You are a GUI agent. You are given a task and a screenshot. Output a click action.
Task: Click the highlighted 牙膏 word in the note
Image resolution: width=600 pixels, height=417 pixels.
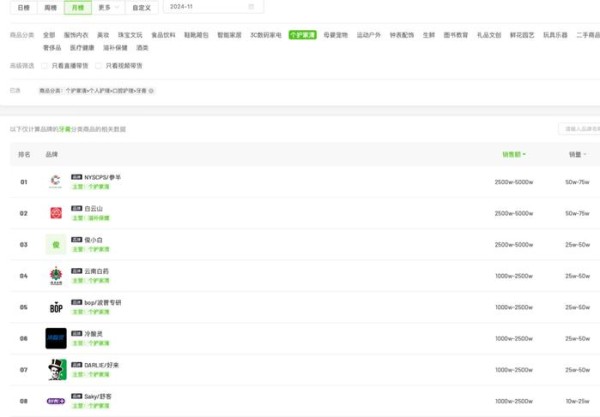pos(65,129)
